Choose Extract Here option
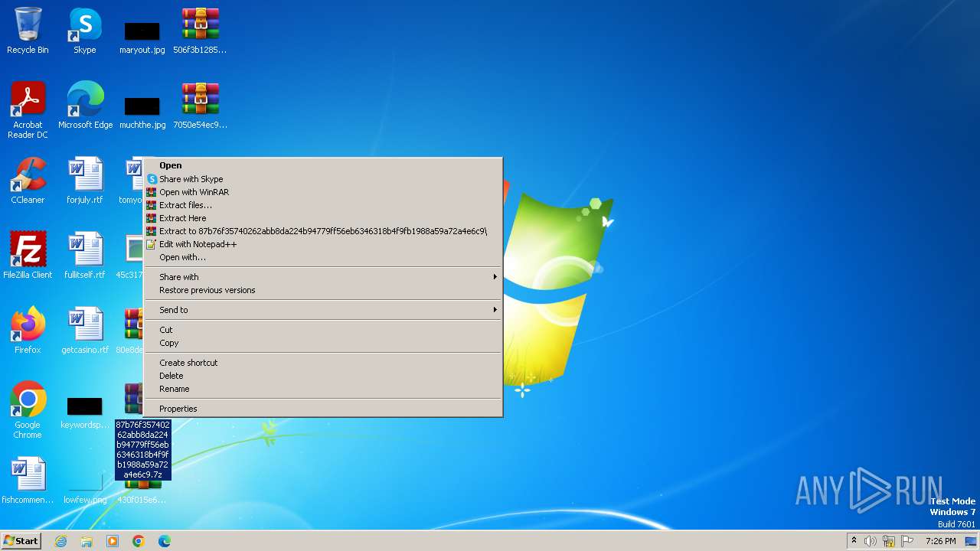The image size is (980, 551). [323, 218]
